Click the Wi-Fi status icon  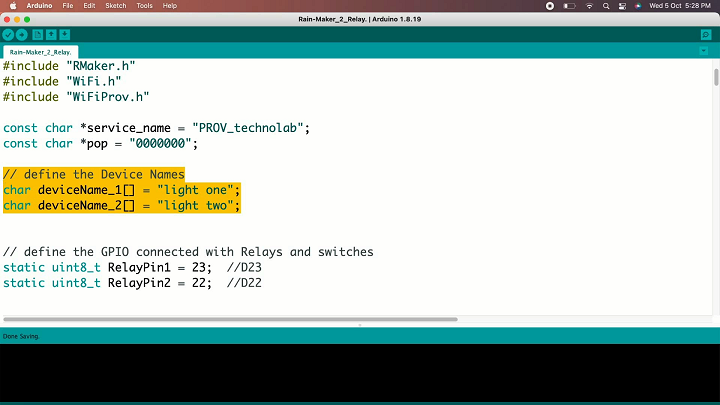[x=589, y=6]
